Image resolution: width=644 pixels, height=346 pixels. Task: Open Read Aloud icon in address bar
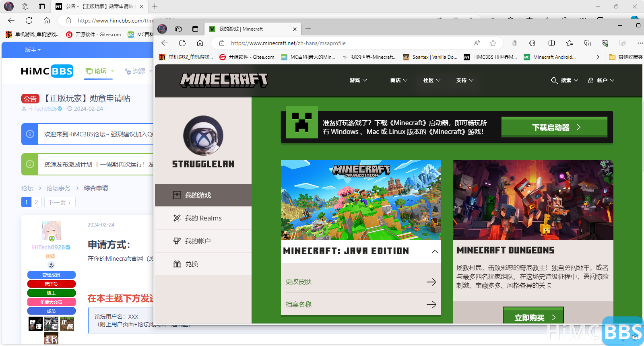[x=477, y=43]
